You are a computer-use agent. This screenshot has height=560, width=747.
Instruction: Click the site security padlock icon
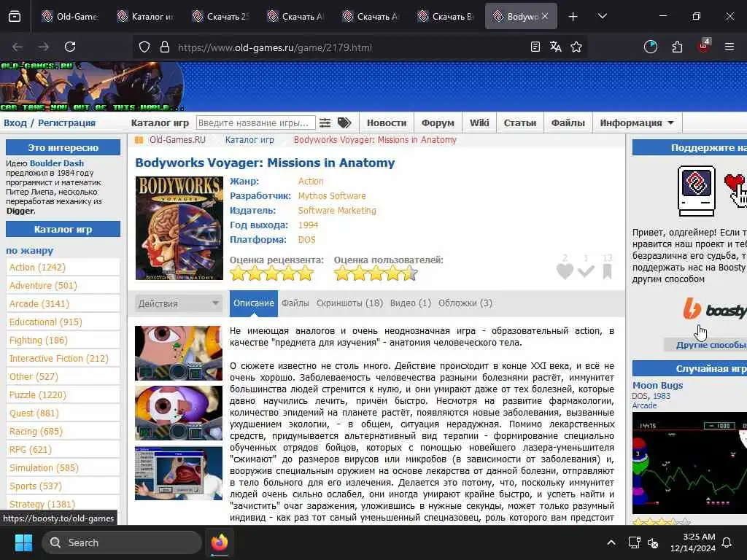(165, 47)
